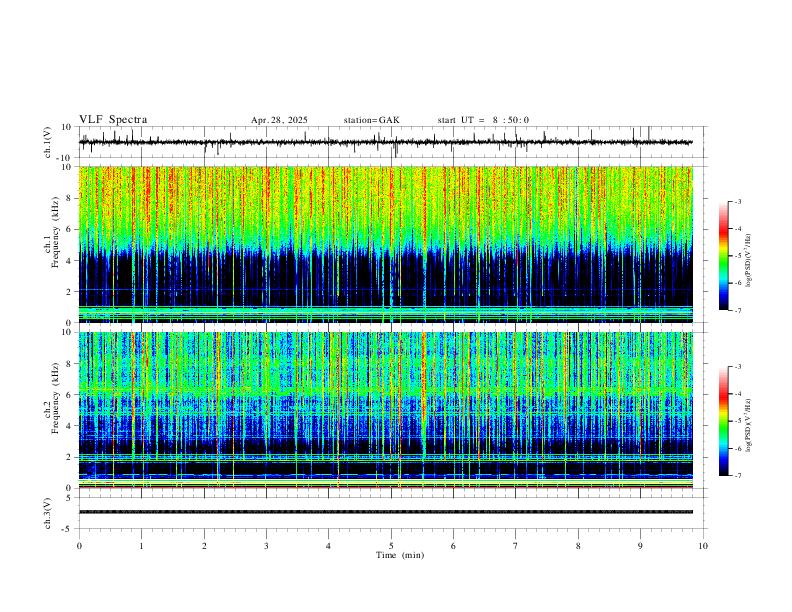
Task: Click the 'VLF Spectra' title text
Action: tap(113, 120)
